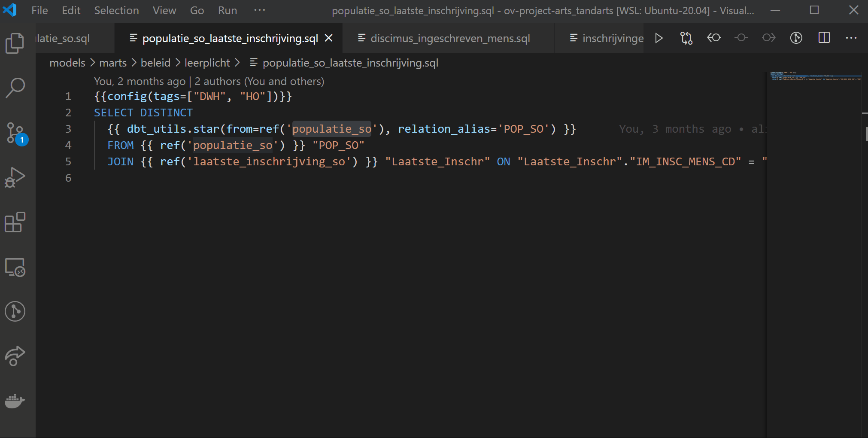Click 'leerplicht' in the breadcrumb path
The image size is (868, 438).
[x=207, y=63]
